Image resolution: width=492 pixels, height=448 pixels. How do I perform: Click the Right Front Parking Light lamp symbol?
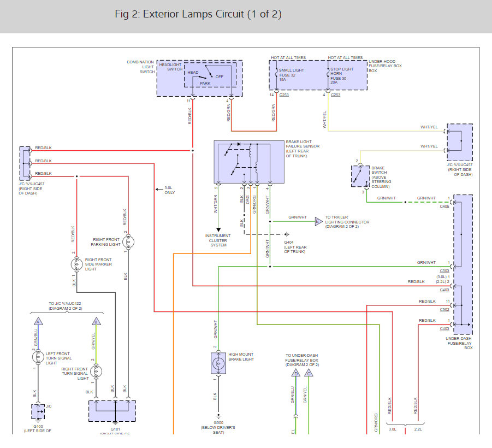coord(128,242)
